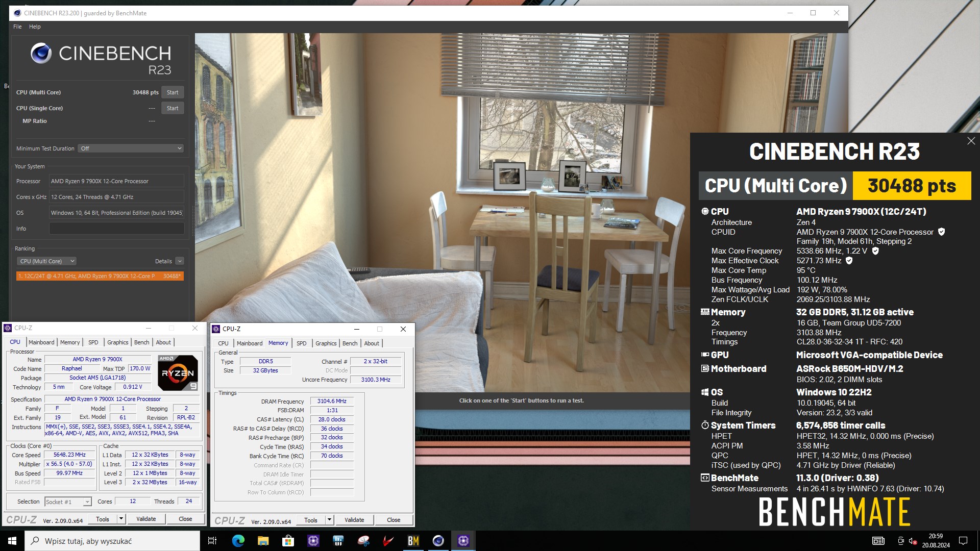Open the Help menu in Cinebench
The image size is (980, 551).
[x=35, y=27]
